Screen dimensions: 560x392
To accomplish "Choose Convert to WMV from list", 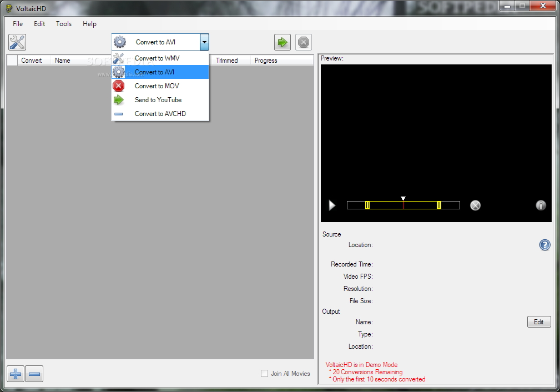I will point(160,58).
